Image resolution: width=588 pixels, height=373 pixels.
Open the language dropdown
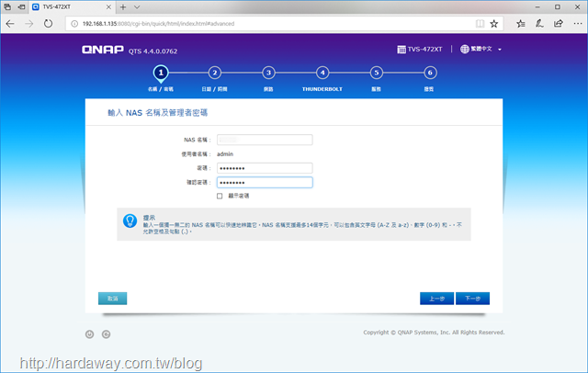pos(481,49)
